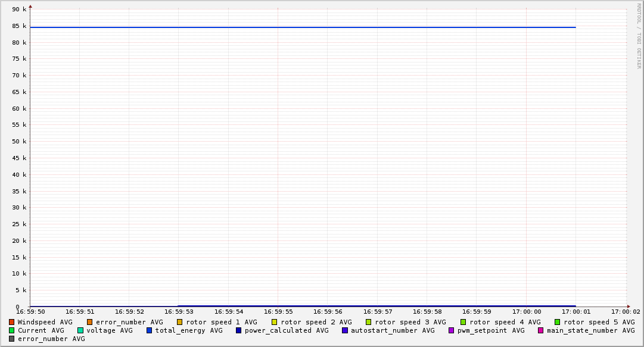Click the blue total_energy AVG legend swatch

(x=150, y=330)
